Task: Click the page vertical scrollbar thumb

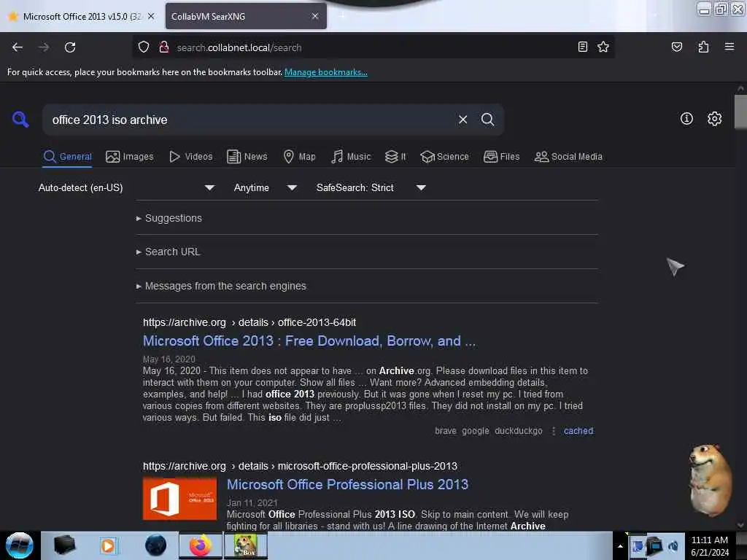Action: (x=740, y=112)
